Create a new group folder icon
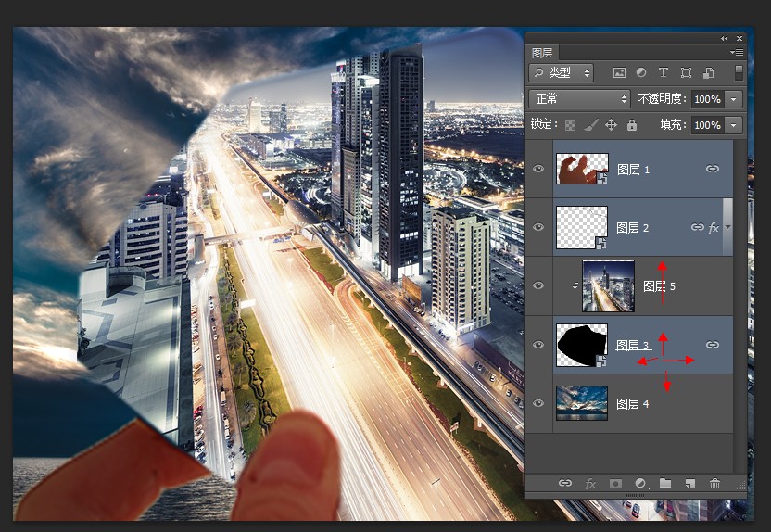 click(665, 483)
